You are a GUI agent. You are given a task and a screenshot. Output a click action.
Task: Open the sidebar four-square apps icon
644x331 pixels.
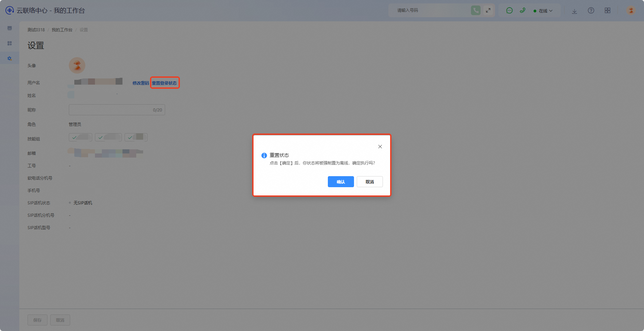pyautogui.click(x=10, y=43)
